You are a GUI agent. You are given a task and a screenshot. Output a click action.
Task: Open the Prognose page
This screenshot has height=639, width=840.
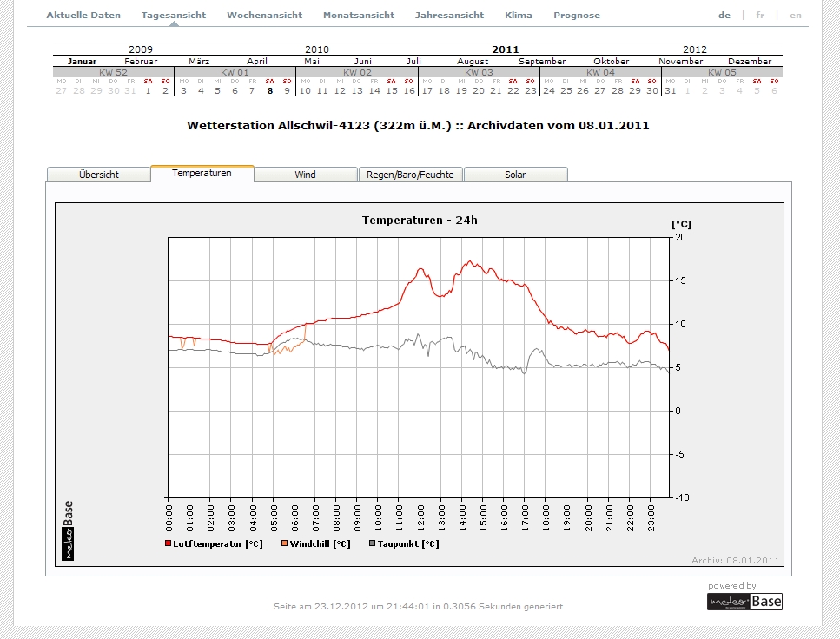[x=577, y=15]
